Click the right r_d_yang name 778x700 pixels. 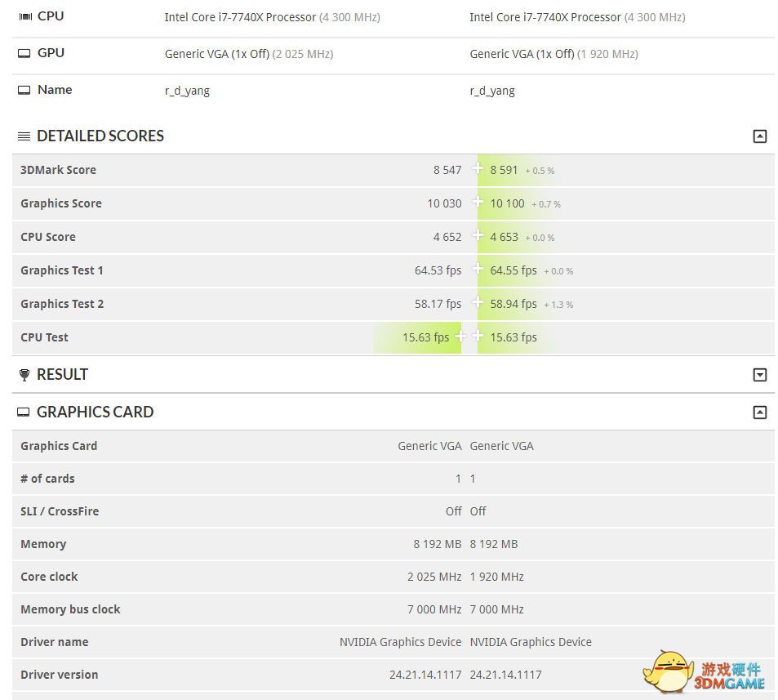point(492,91)
